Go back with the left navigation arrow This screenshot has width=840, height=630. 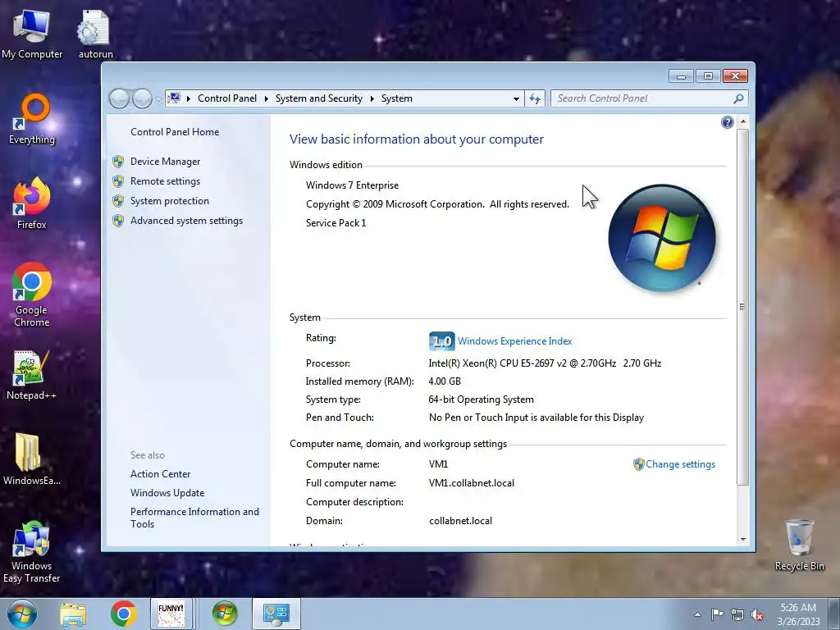click(x=119, y=98)
